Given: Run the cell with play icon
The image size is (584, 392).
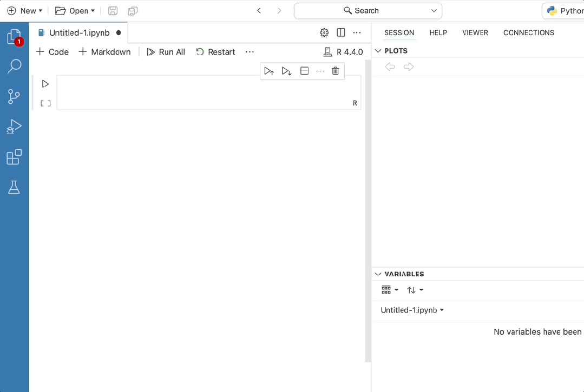Looking at the screenshot, I should coord(45,84).
